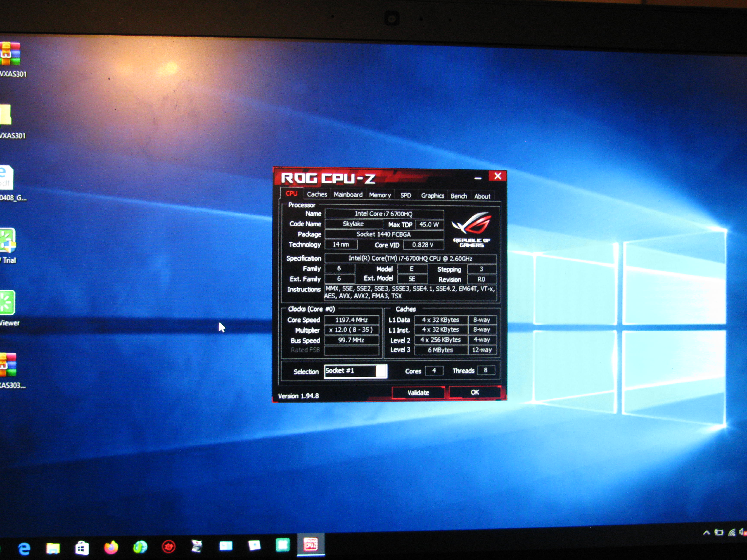Open Firefox browser from taskbar
The image size is (747, 560).
(111, 547)
